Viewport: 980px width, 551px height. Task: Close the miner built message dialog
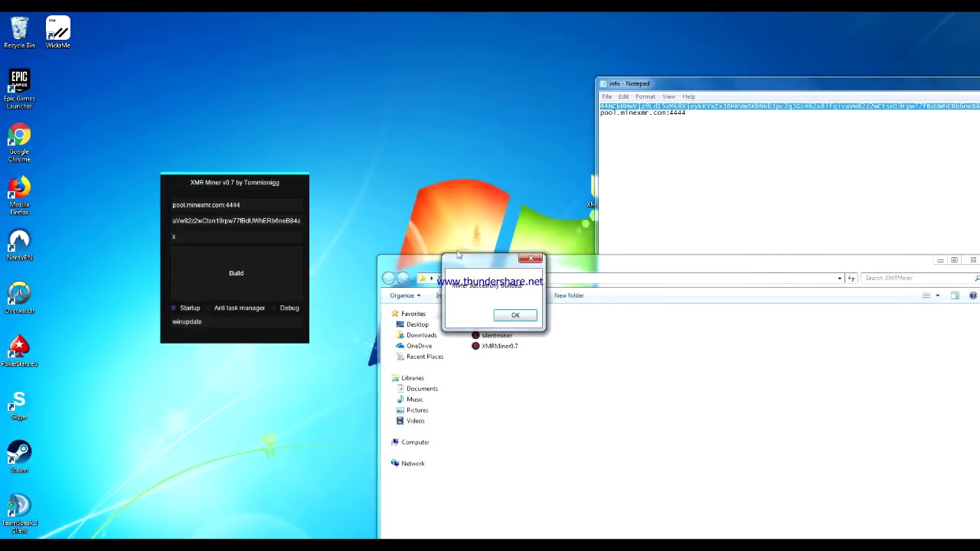click(x=531, y=259)
